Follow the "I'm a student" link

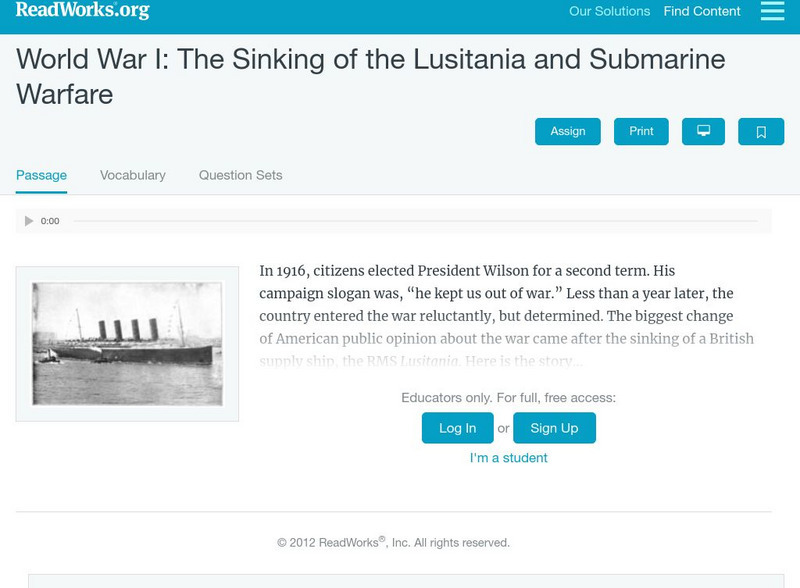point(508,458)
